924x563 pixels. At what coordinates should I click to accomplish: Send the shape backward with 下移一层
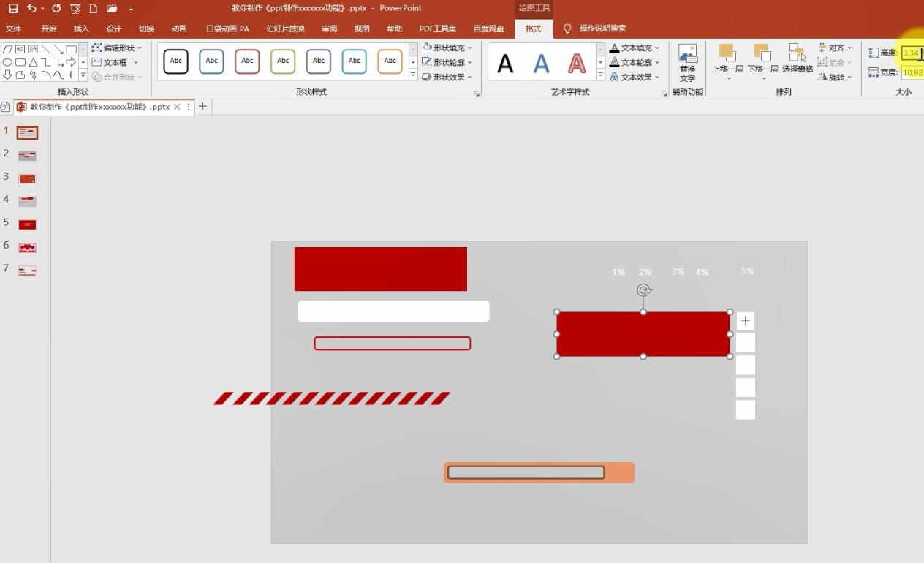click(x=763, y=61)
